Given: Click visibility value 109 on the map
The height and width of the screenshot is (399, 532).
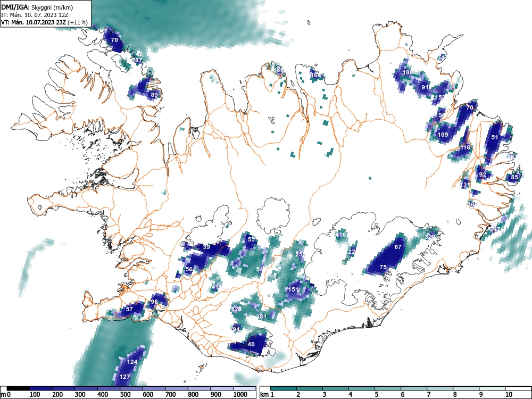Looking at the screenshot, I should (x=443, y=135).
